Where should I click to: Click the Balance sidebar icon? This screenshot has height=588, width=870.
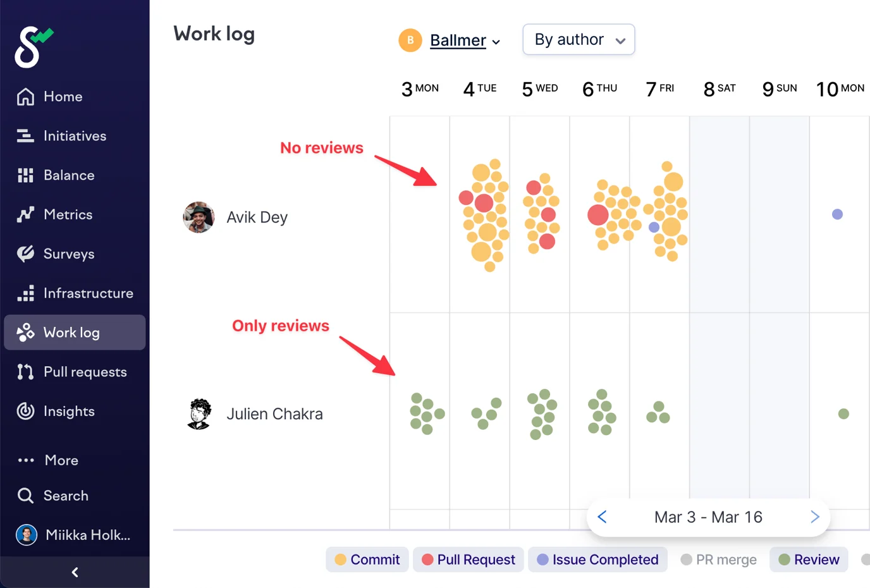(25, 175)
